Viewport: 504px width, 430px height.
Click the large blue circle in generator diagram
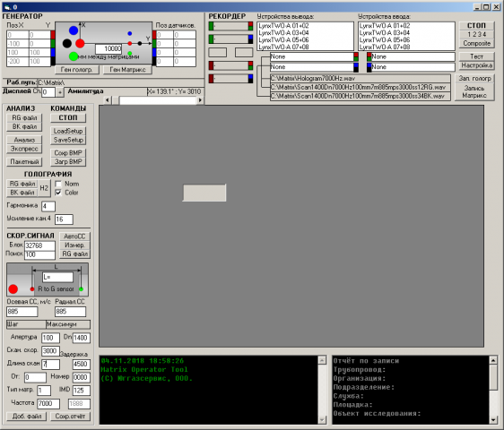74,30
